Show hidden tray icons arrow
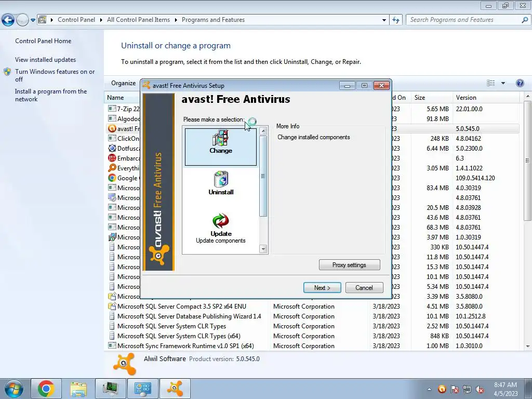 429,389
